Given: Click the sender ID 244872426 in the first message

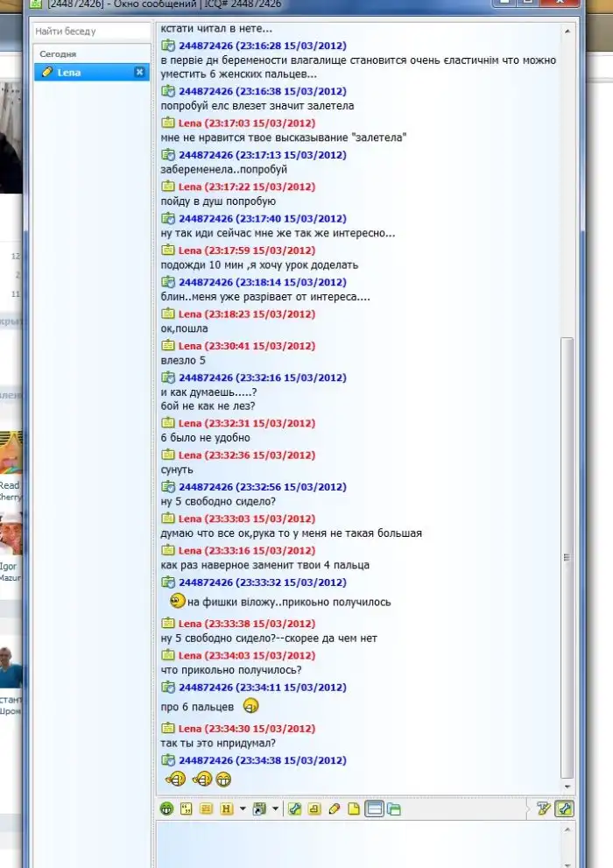Looking at the screenshot, I should (x=207, y=46).
